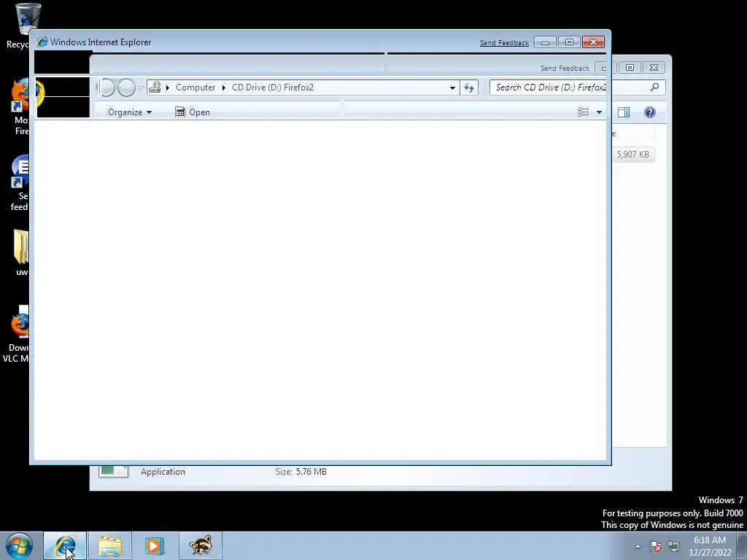Click the blue Help question mark icon
Viewport: 747px width, 560px height.
pyautogui.click(x=649, y=112)
